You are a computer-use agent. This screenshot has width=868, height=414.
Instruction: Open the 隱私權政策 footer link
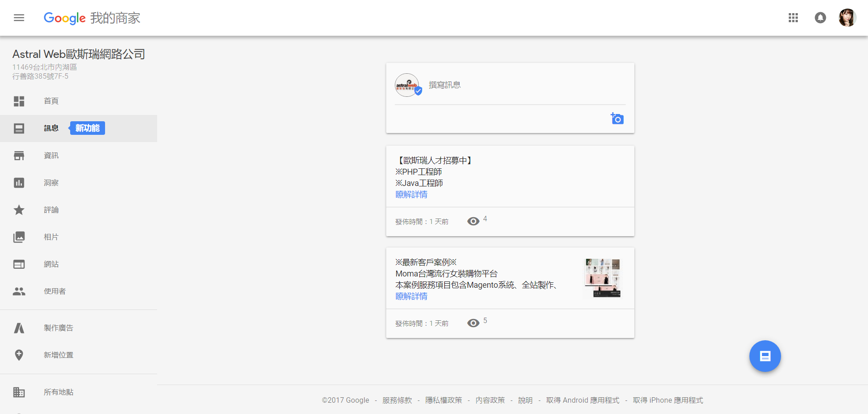tap(444, 400)
